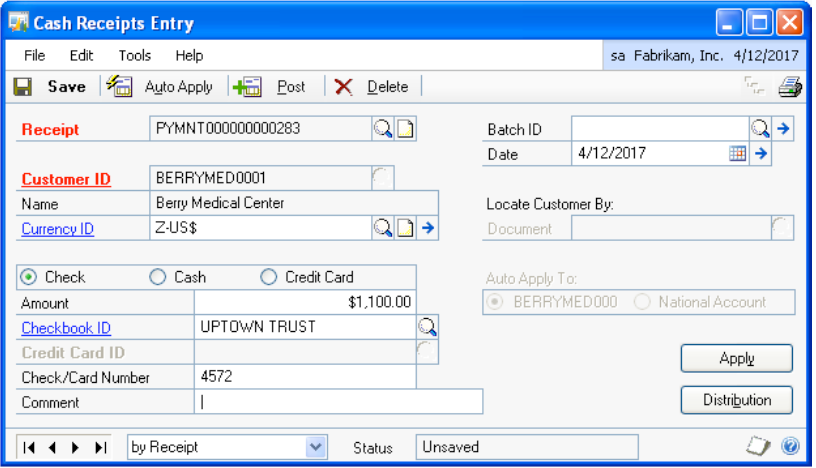Select the Cash payment option

point(157,277)
